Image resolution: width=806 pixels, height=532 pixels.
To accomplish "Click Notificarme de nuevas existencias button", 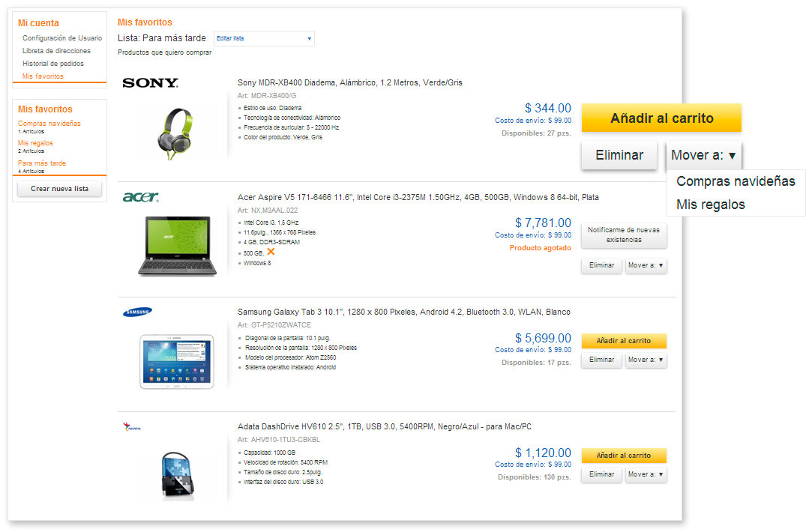I will click(x=624, y=235).
